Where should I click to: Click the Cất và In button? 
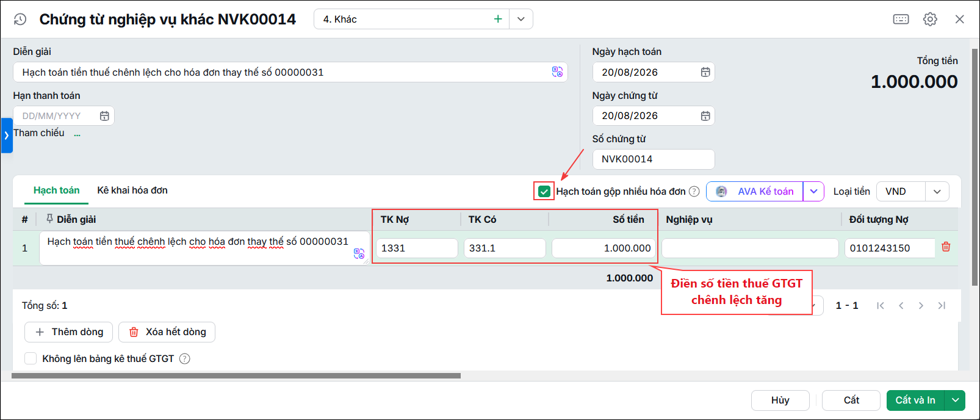(x=915, y=400)
